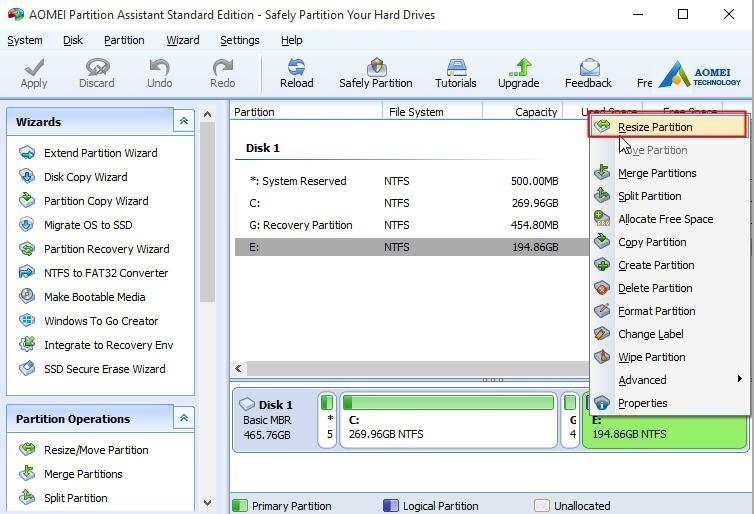Open Tutorials from the toolbar
This screenshot has width=754, height=514.
[455, 74]
